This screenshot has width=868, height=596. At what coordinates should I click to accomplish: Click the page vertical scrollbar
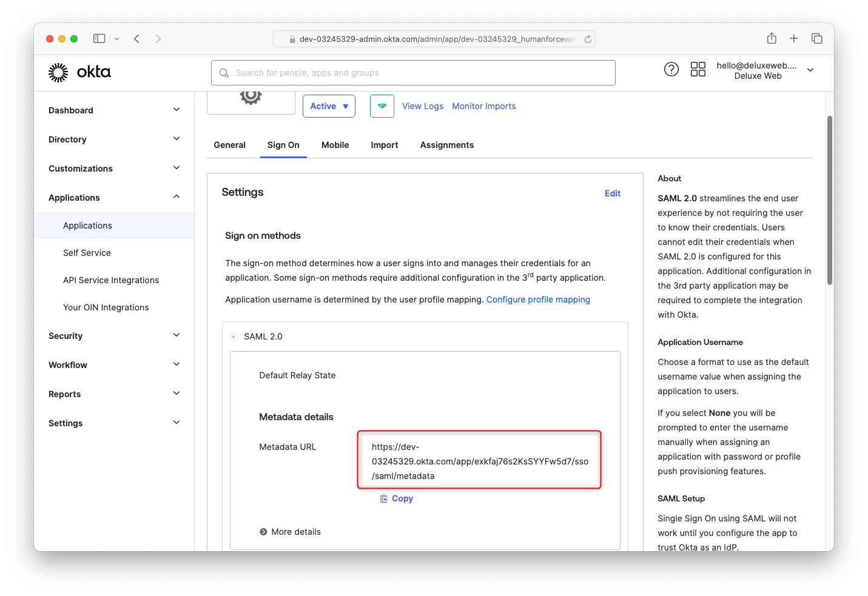tap(830, 200)
